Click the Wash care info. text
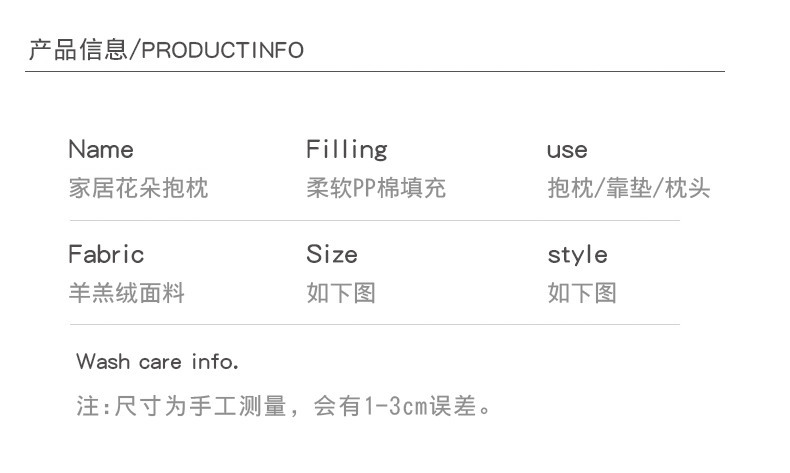This screenshot has width=790, height=473. click(157, 361)
